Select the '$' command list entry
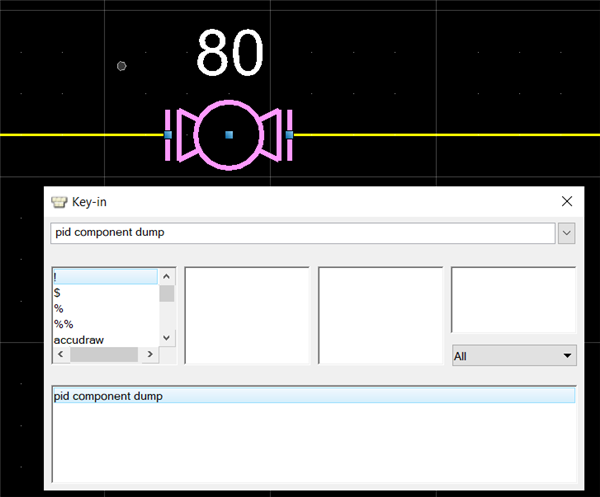Viewport: 600px width, 497px height. point(105,293)
